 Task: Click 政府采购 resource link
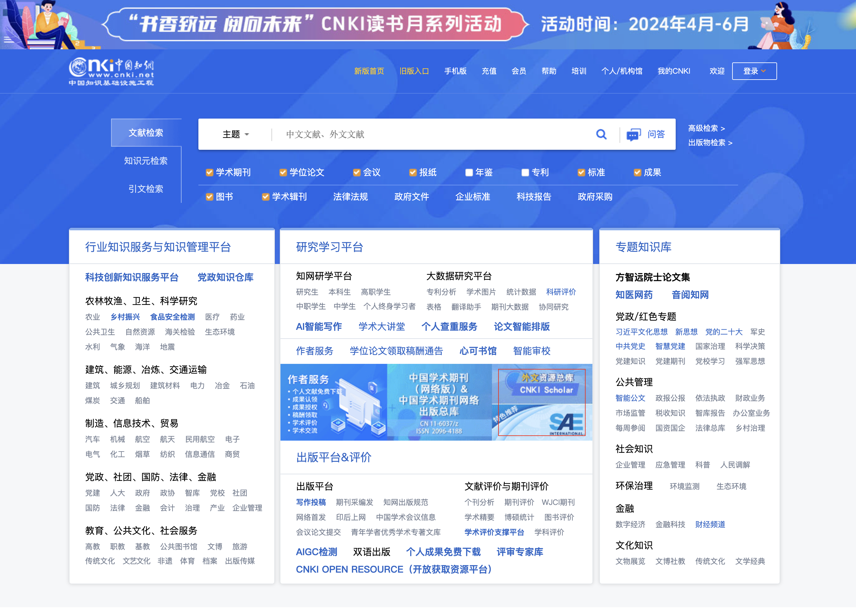595,197
